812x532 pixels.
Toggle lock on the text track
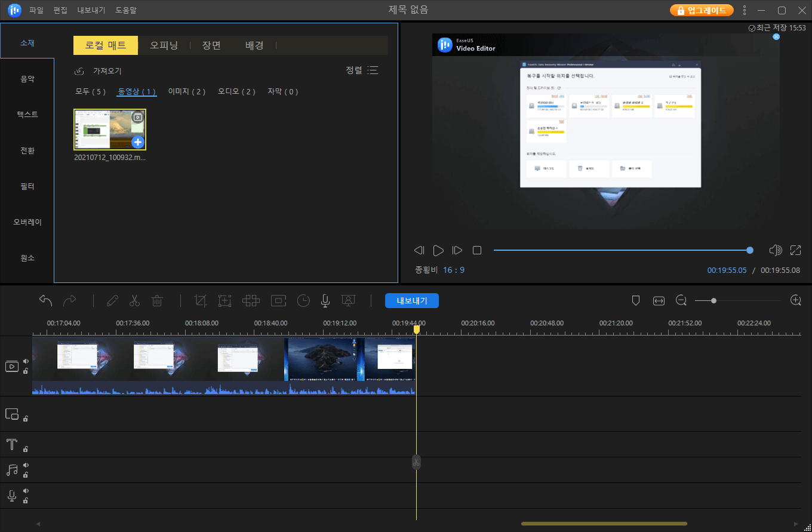(x=26, y=449)
